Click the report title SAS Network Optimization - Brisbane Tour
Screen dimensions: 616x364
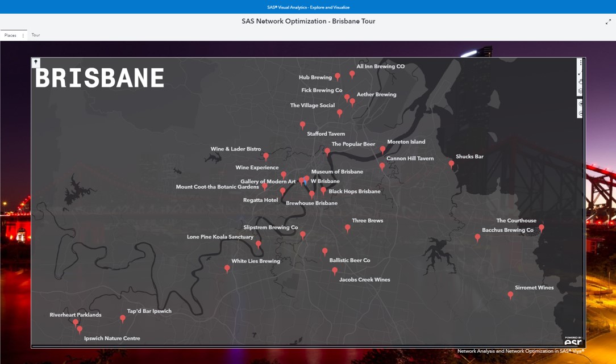[x=309, y=21]
